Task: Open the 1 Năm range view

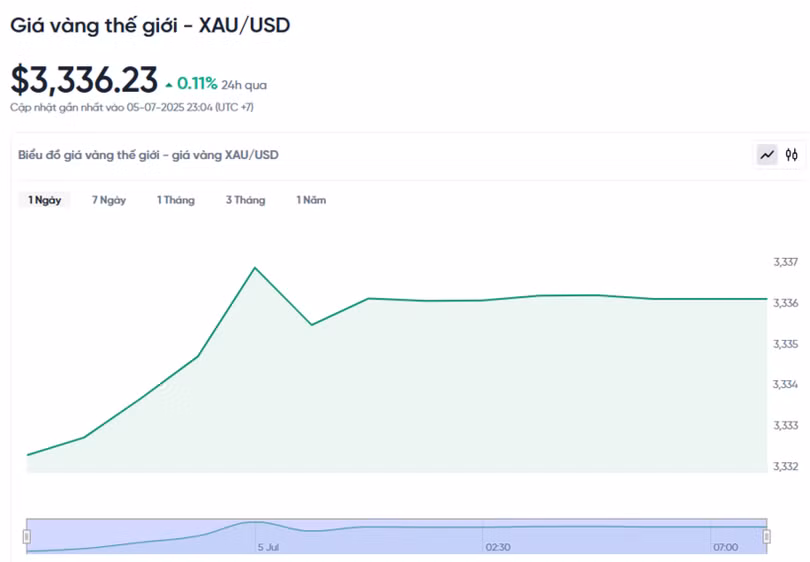Action: 311,200
